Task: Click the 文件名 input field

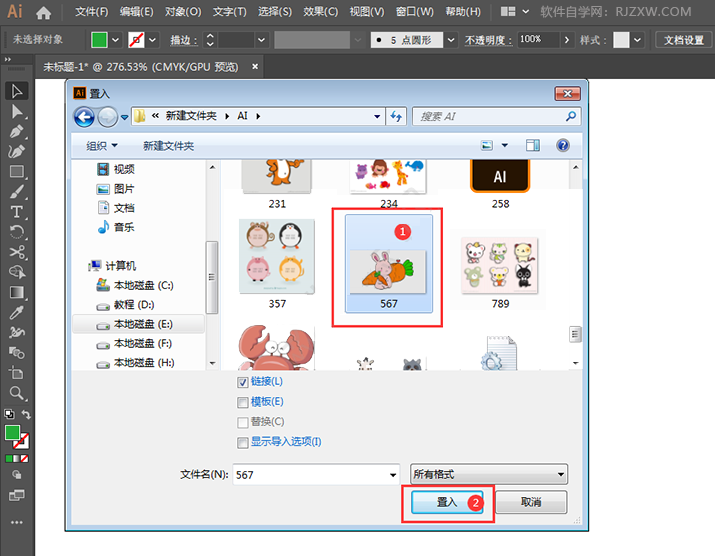Action: click(x=316, y=475)
